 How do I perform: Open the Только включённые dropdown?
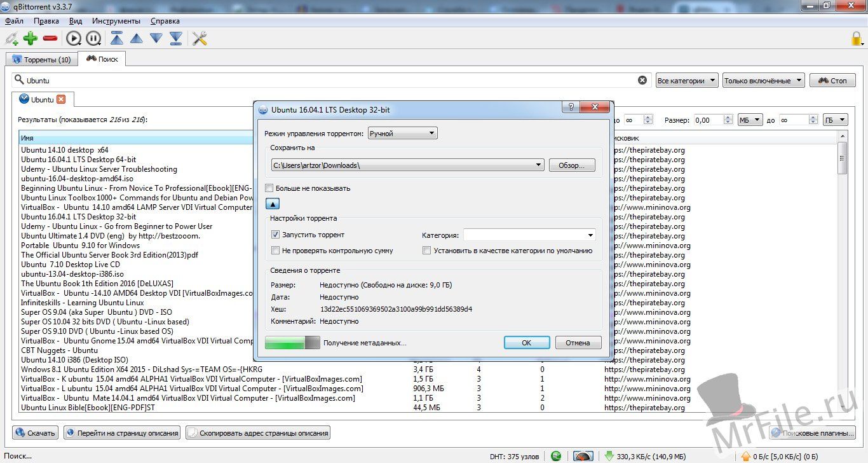763,81
